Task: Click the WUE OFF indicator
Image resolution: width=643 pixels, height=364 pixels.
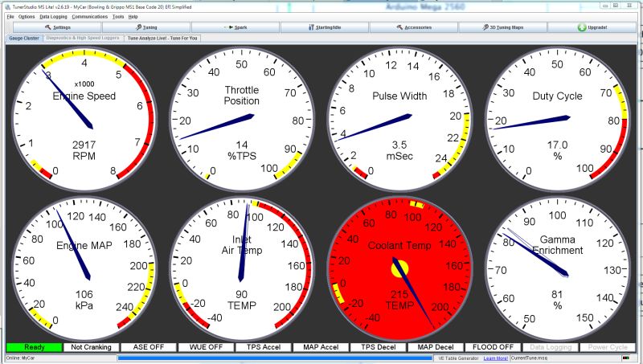Action: point(206,347)
